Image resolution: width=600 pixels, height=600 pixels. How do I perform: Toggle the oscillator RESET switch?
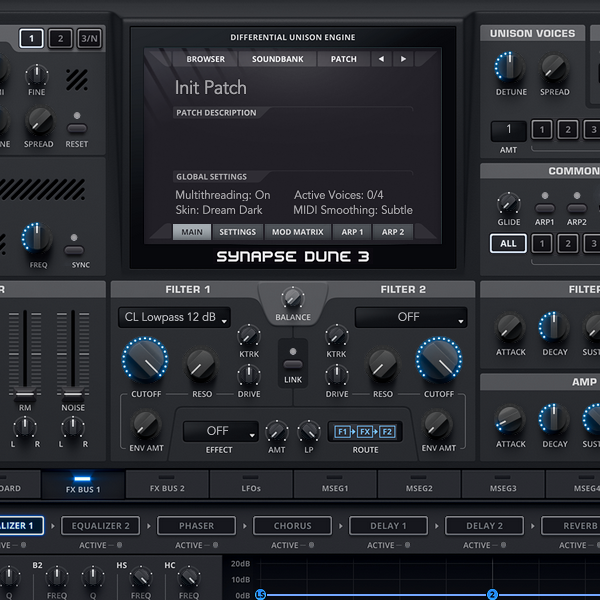click(77, 128)
